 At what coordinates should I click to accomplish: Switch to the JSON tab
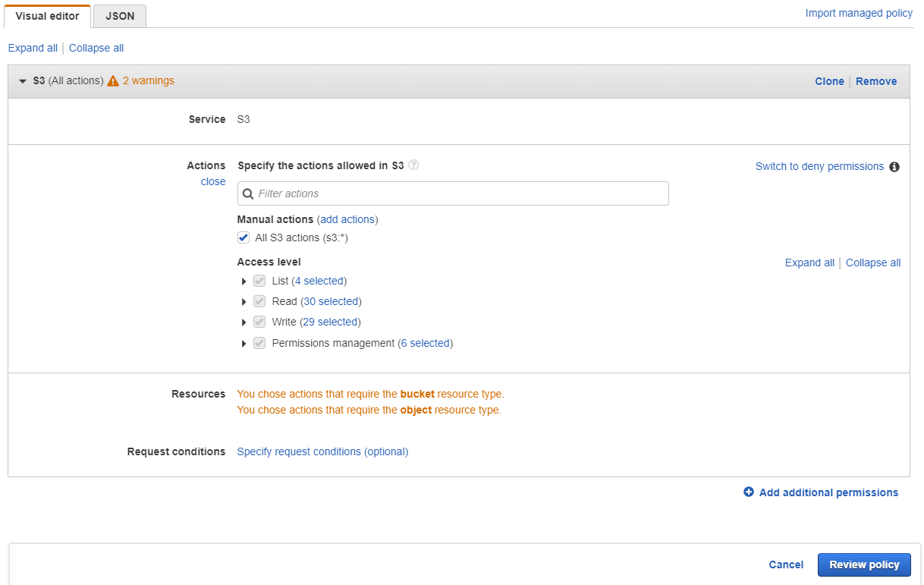[x=120, y=16]
